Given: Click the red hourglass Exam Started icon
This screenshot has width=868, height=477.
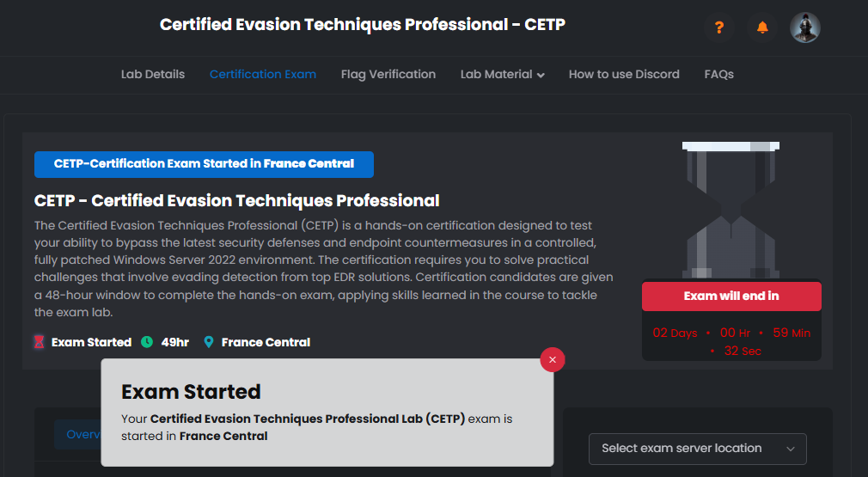Looking at the screenshot, I should click(39, 342).
